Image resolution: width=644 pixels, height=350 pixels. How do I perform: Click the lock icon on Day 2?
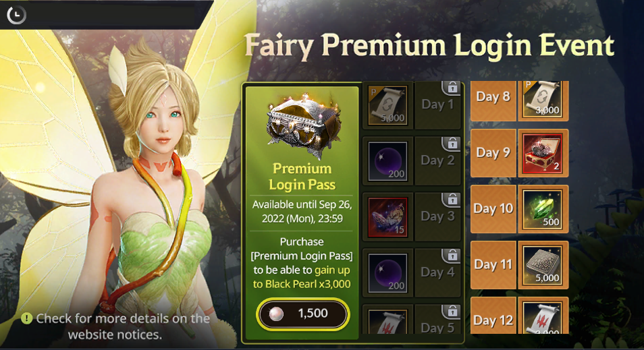pos(452,143)
